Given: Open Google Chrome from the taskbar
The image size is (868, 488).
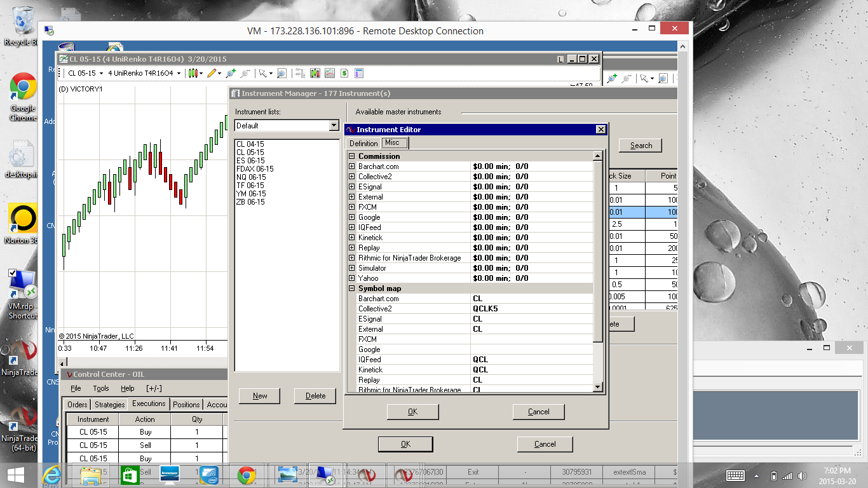Looking at the screenshot, I should 247,474.
